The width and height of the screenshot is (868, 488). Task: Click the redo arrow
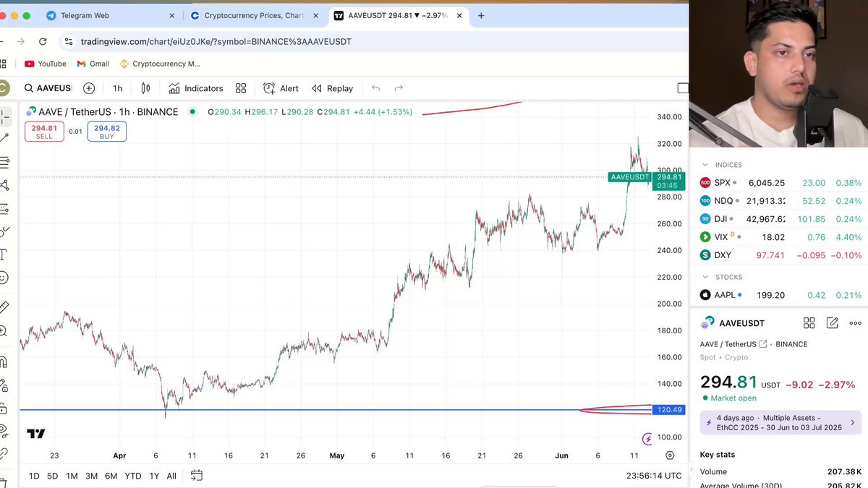pos(399,88)
